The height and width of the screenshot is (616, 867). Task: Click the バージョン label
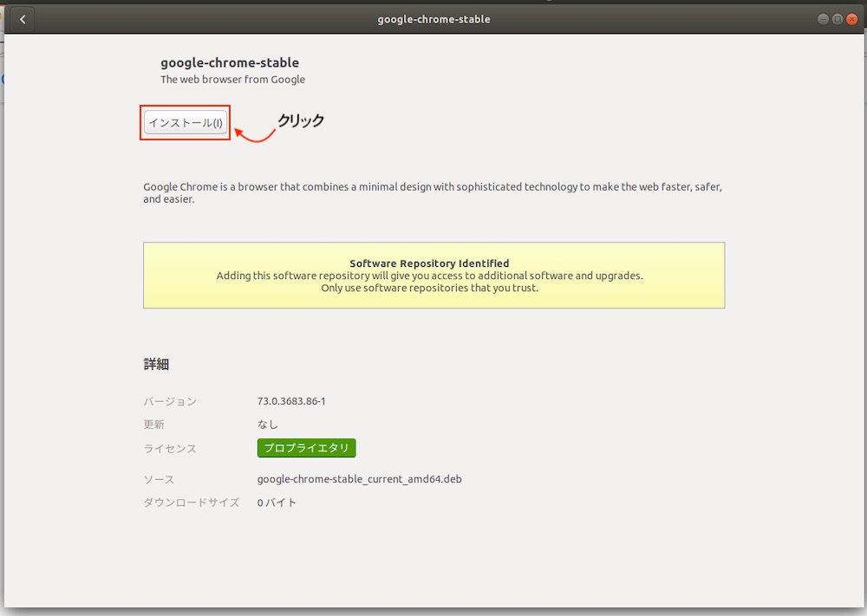[170, 402]
